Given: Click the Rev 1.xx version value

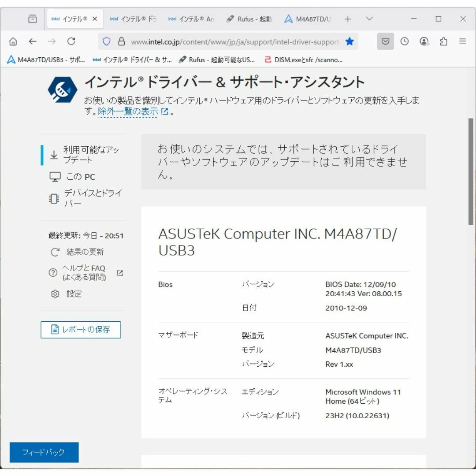Looking at the screenshot, I should 339,364.
